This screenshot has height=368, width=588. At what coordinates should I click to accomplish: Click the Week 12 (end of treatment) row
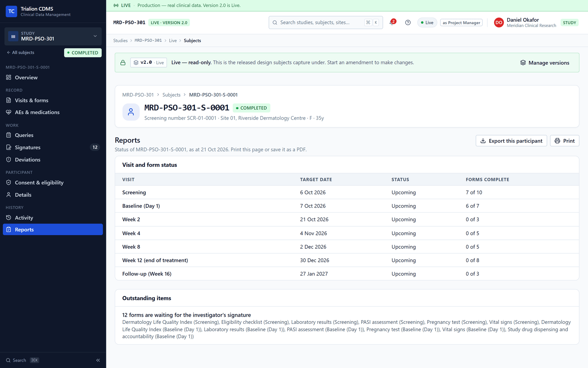[x=347, y=260]
